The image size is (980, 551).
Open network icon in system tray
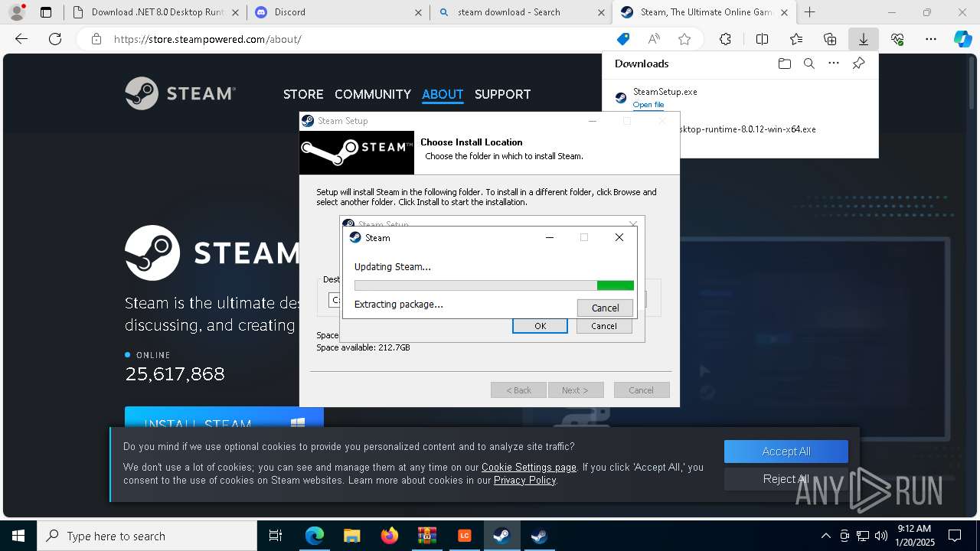point(863,536)
